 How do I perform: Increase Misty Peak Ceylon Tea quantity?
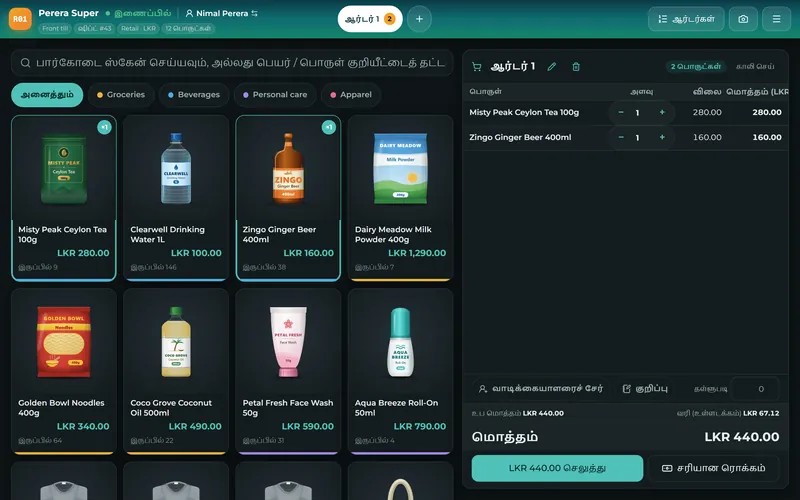pyautogui.click(x=662, y=112)
